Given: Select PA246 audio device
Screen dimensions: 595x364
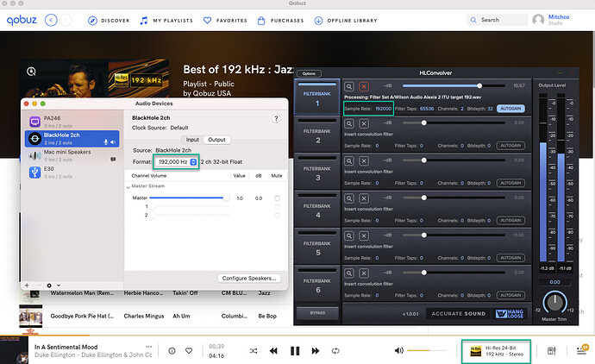Looking at the screenshot, I should pos(72,122).
